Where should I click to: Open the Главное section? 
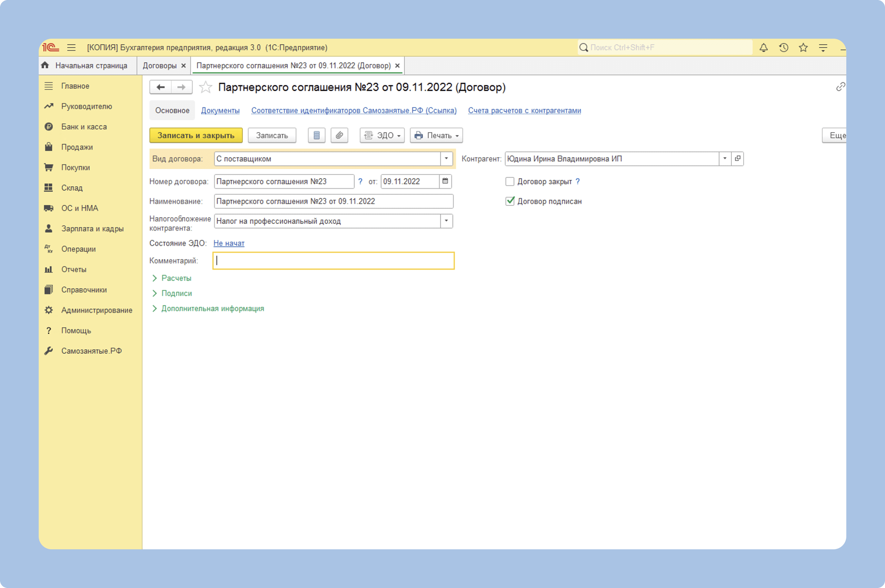[x=75, y=86]
